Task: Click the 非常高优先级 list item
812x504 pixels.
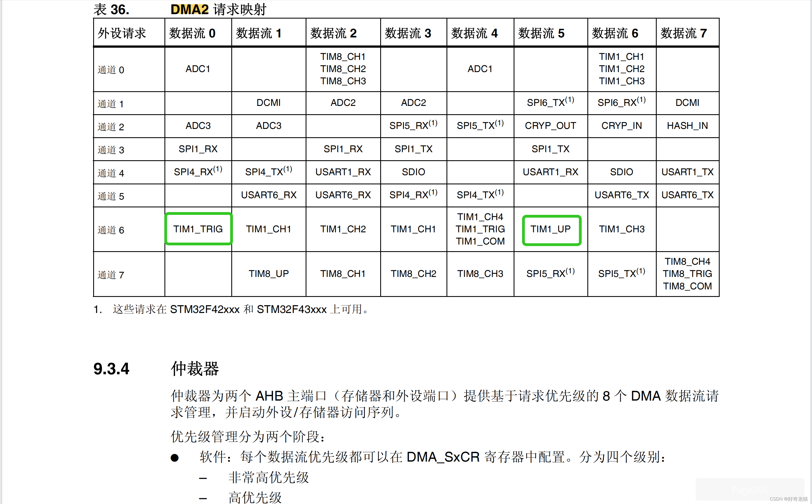Action: tap(268, 477)
